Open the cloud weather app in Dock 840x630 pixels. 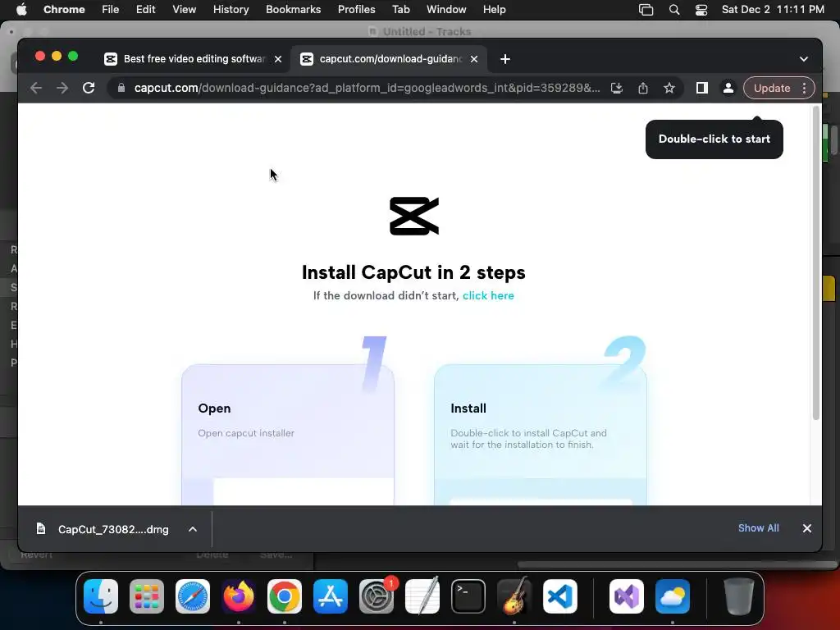673,596
